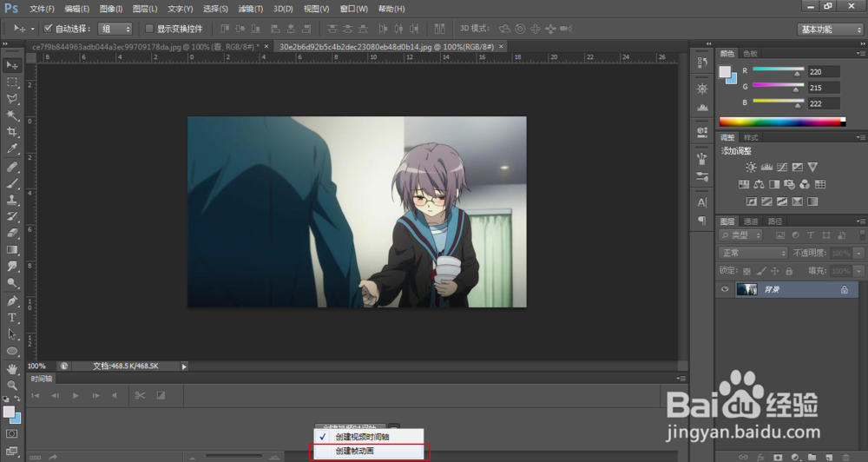Open the 滤镜(T) menu
Image resolution: width=868 pixels, height=462 pixels.
pyautogui.click(x=251, y=9)
